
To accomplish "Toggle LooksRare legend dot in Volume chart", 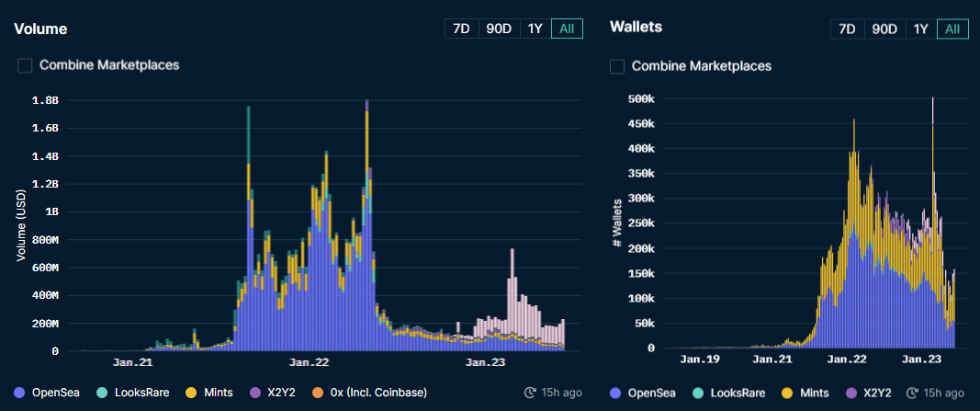I will (102, 393).
